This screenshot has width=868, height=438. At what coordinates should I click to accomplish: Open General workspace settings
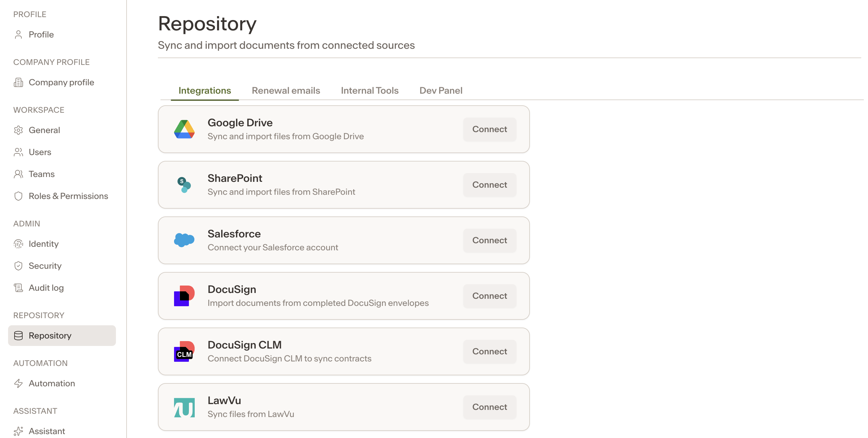(62, 130)
